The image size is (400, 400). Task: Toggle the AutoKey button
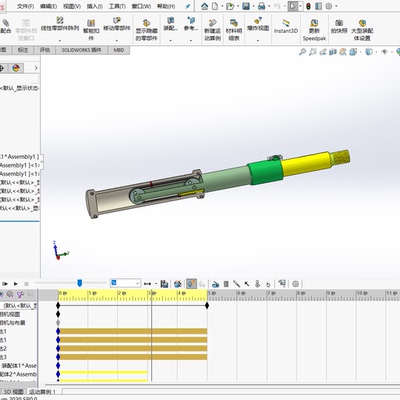[191, 284]
